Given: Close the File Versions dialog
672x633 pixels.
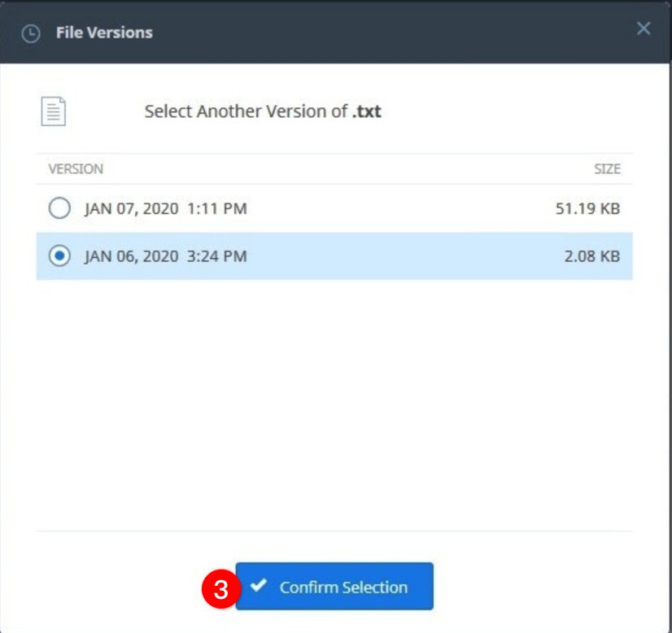Looking at the screenshot, I should pos(644,29).
